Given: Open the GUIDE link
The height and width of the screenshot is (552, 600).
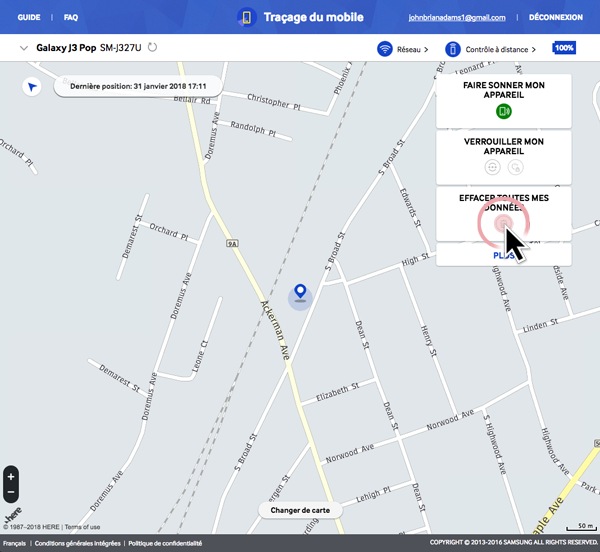Looking at the screenshot, I should click(x=29, y=17).
